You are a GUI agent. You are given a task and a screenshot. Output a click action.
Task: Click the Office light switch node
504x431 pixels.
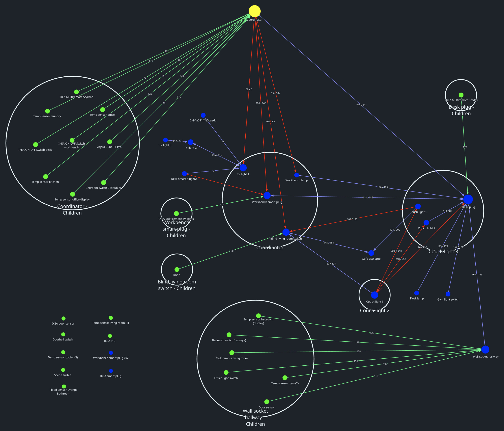pos(226,372)
